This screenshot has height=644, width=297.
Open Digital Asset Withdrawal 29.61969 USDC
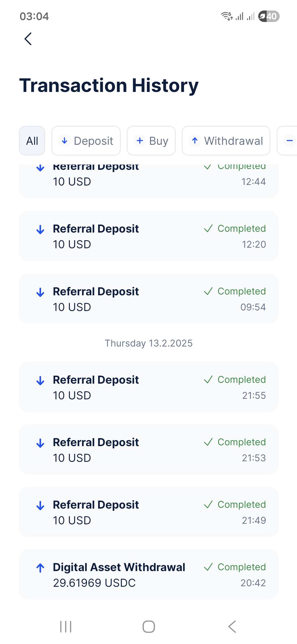[x=148, y=575]
